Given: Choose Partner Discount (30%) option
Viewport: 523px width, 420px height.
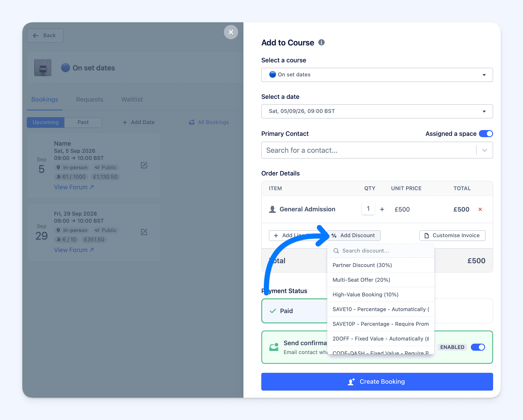Looking at the screenshot, I should pos(362,265).
